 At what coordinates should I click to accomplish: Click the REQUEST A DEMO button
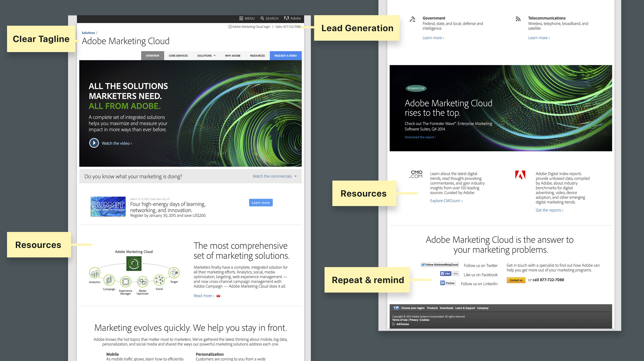point(285,56)
